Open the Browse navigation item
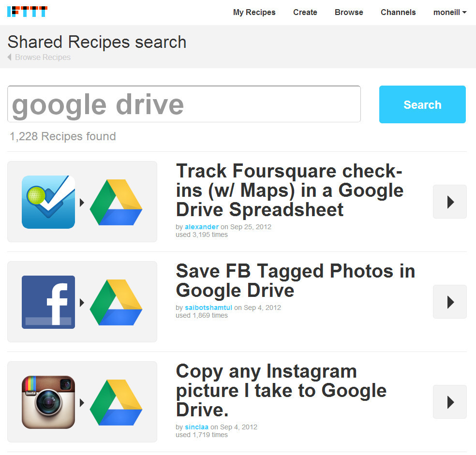This screenshot has width=476, height=455. click(349, 12)
